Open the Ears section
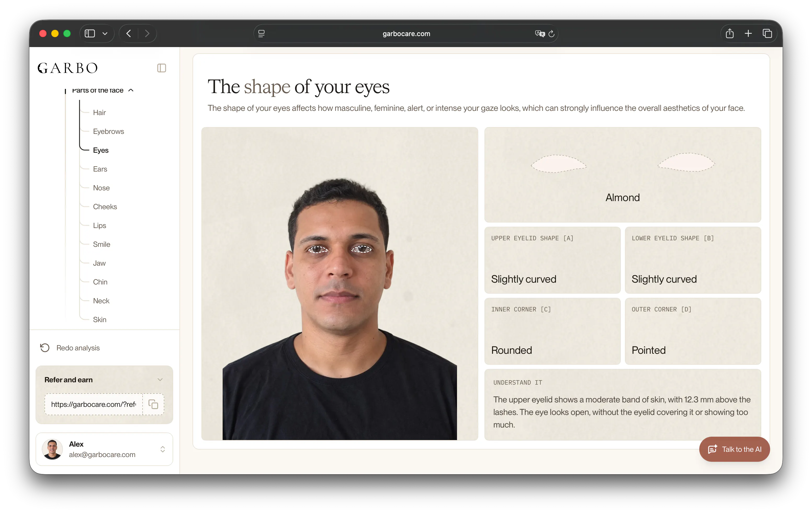Viewport: 812px width, 513px height. coord(100,169)
